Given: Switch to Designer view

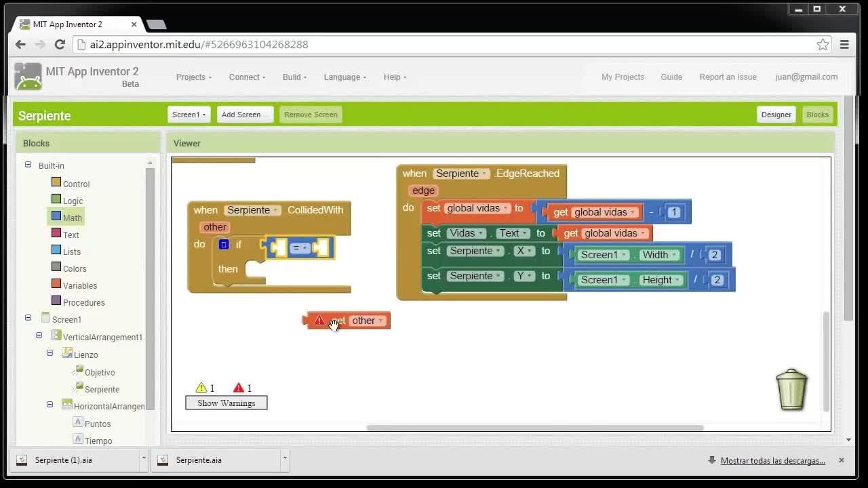Looking at the screenshot, I should coord(776,115).
